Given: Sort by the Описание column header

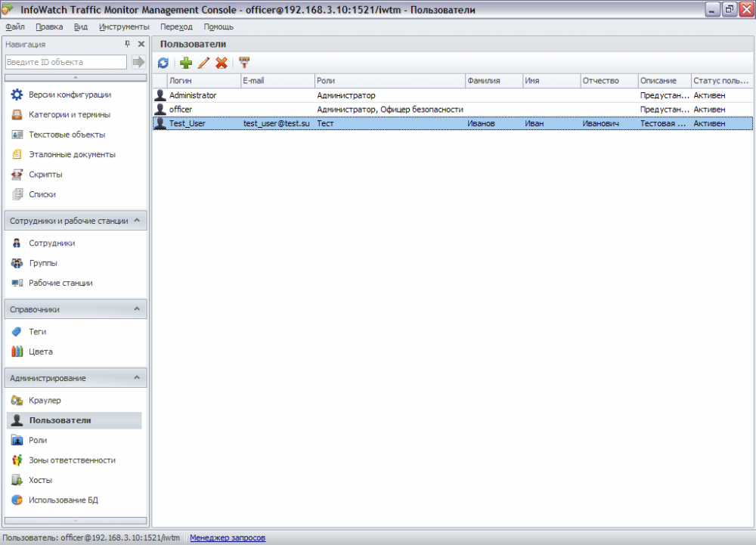Looking at the screenshot, I should pyautogui.click(x=665, y=81).
